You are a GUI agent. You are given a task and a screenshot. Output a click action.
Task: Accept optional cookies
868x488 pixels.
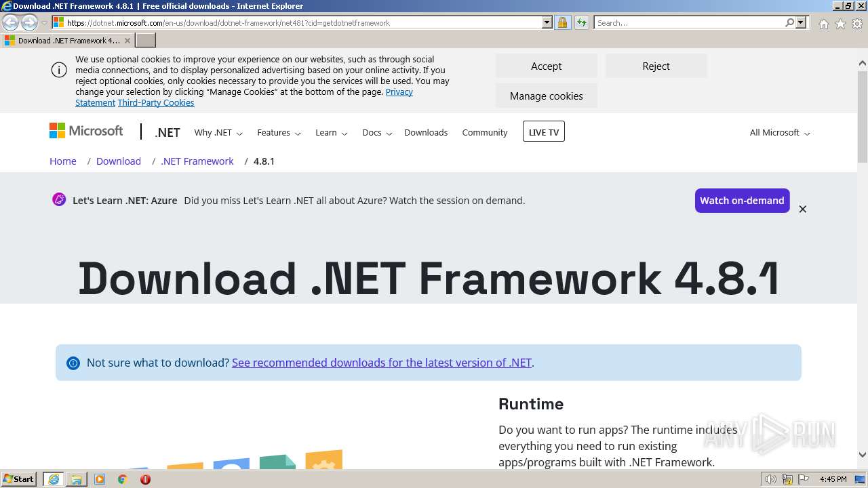[x=546, y=66]
